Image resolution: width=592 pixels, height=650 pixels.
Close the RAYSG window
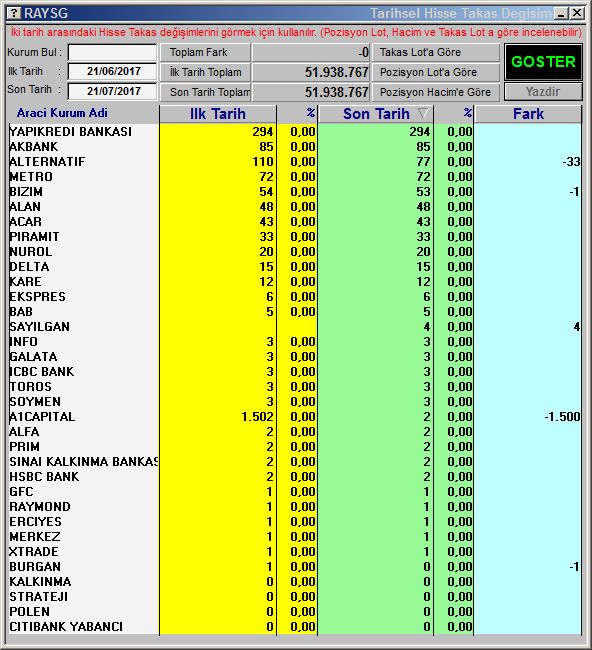click(577, 14)
